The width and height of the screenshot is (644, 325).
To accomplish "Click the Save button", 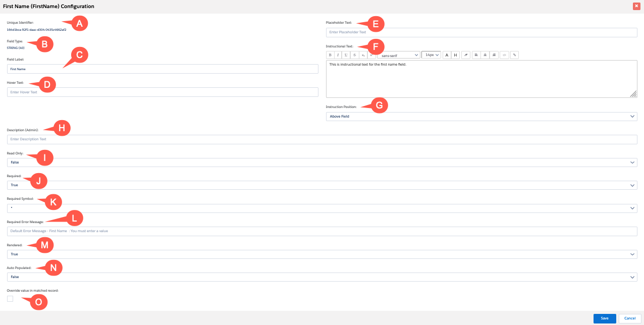I will pos(605,318).
